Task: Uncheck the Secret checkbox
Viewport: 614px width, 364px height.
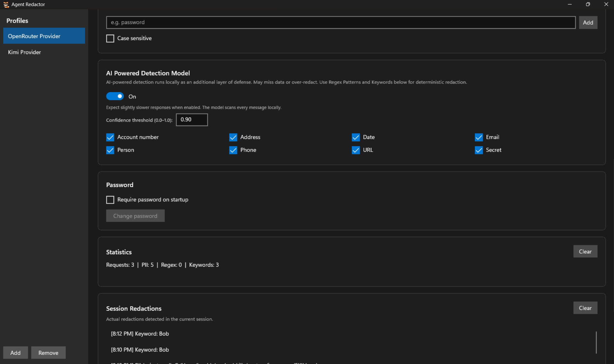Action: [x=479, y=150]
